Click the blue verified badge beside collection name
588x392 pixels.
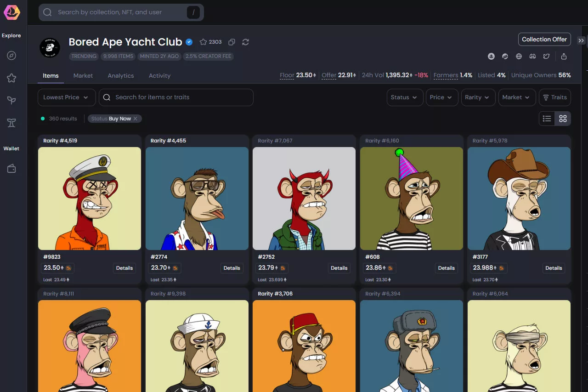click(189, 42)
